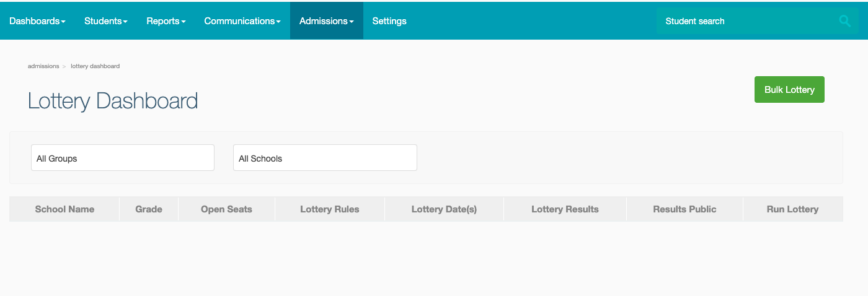Viewport: 868px width, 296px height.
Task: Open the Admissions menu
Action: pos(326,21)
